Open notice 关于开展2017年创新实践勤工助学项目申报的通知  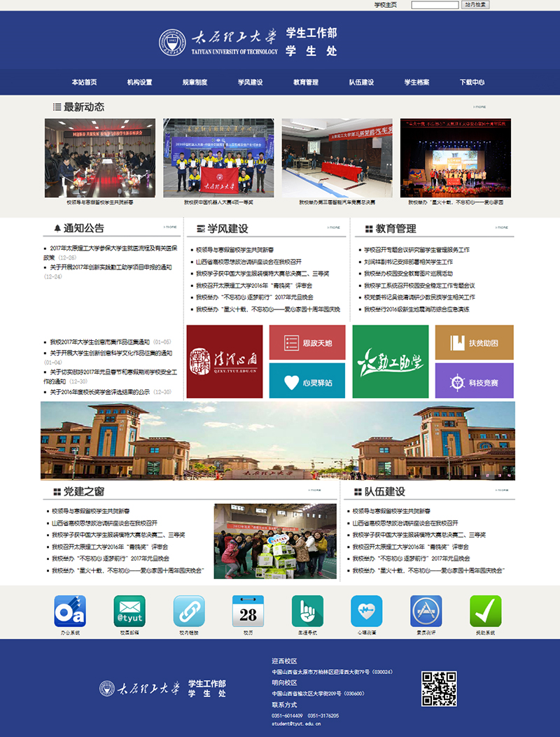(x=111, y=267)
